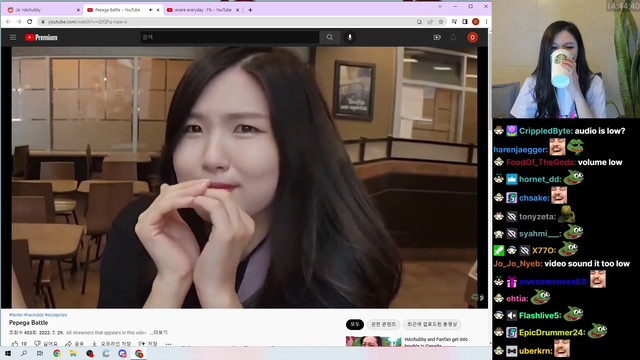Open YouTube notifications bell
The image size is (640, 360).
[453, 38]
